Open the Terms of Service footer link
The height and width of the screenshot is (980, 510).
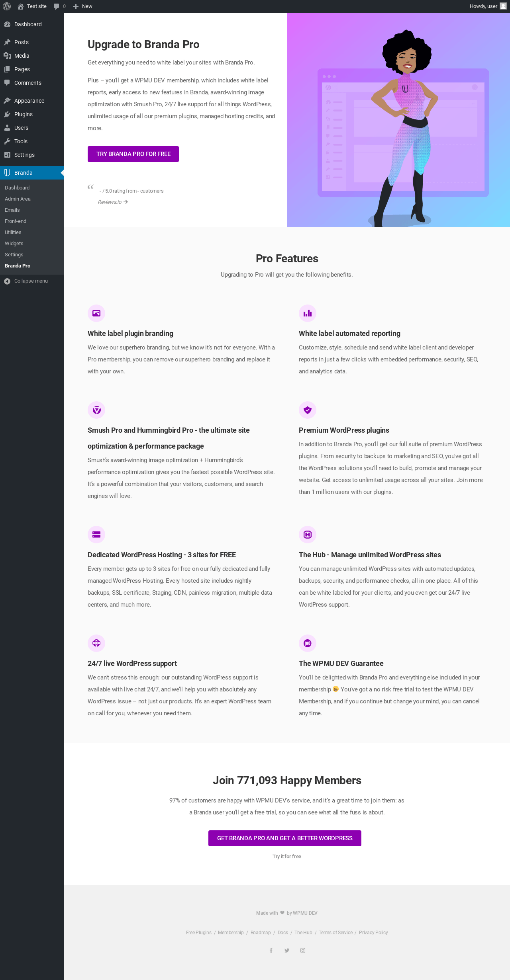coord(335,933)
